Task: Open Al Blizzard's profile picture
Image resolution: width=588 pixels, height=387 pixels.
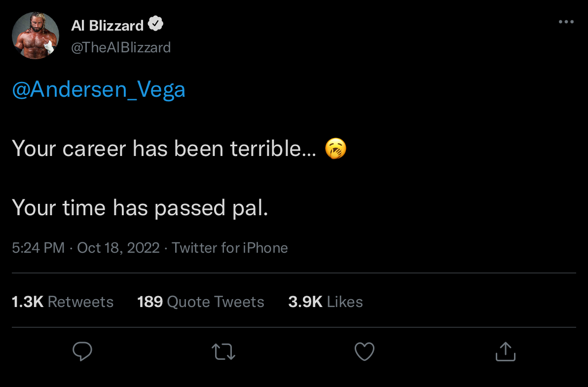Action: click(36, 36)
